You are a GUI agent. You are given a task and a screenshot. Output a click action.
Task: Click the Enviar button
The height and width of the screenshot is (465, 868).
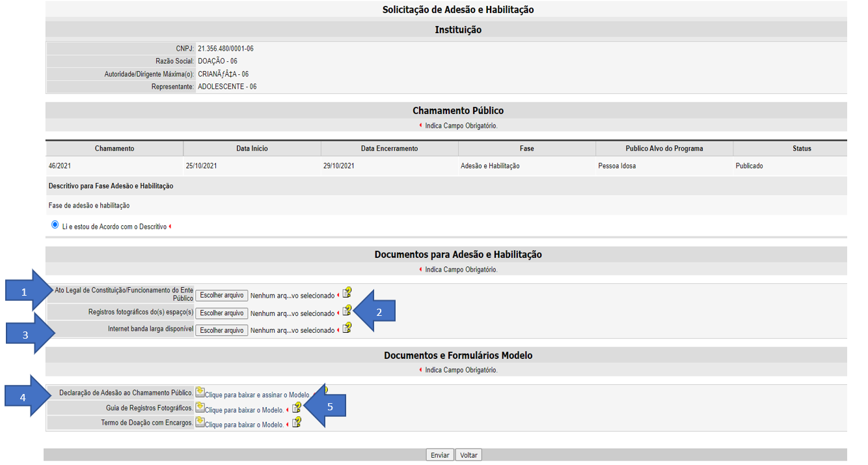pos(440,455)
